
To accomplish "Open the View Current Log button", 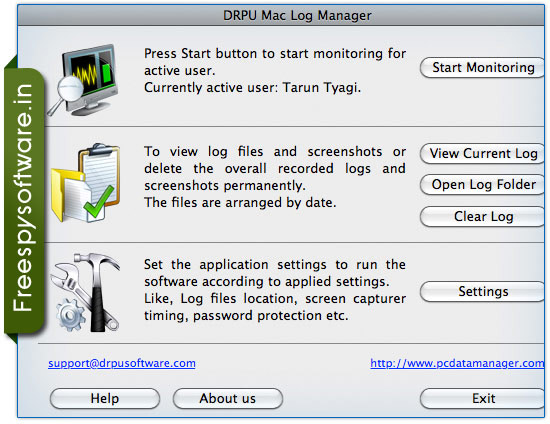I will coord(482,153).
